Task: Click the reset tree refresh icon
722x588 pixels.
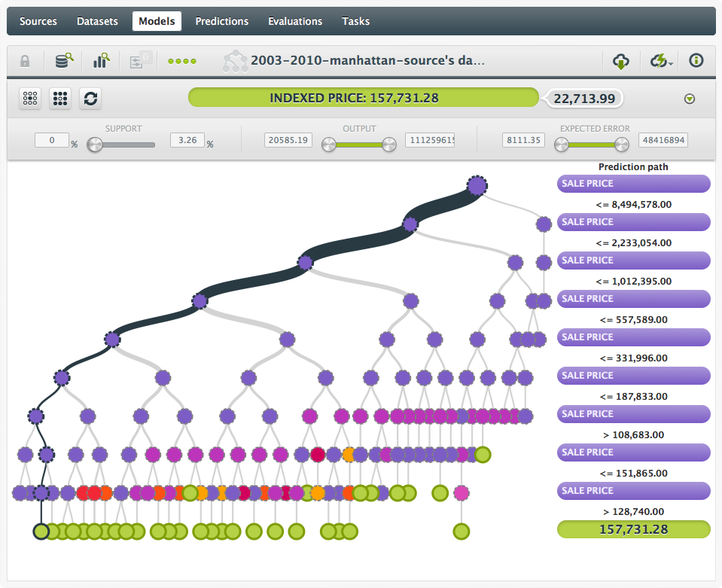Action: (90, 98)
